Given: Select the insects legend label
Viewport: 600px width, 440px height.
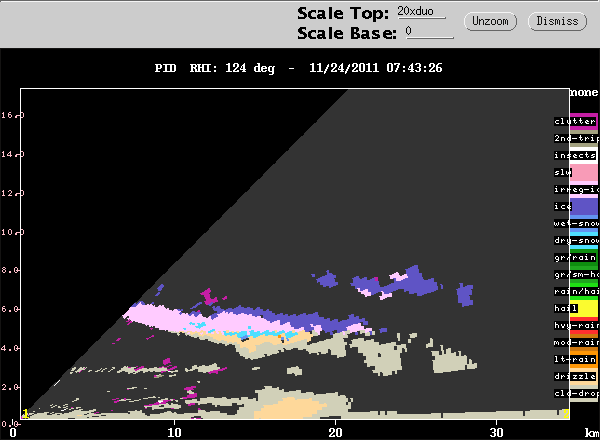Looking at the screenshot, I should pos(575,155).
